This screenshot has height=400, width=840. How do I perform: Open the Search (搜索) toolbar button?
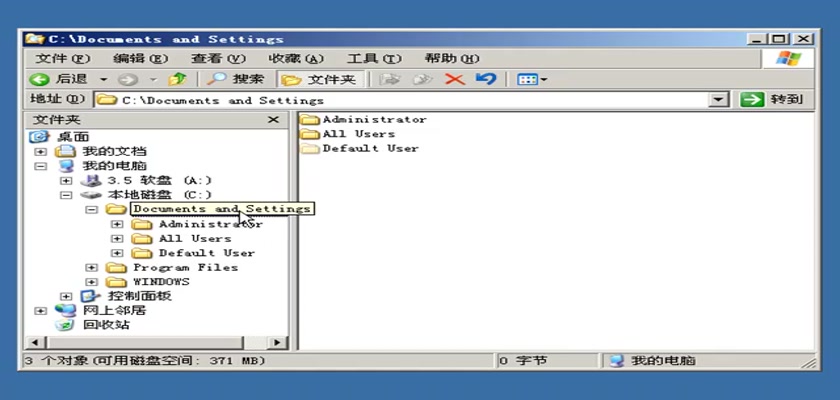tap(236, 79)
